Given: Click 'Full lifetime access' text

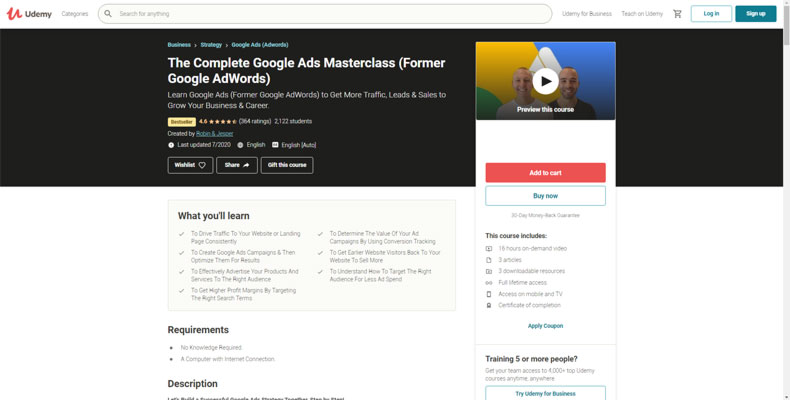Looking at the screenshot, I should coord(522,283).
